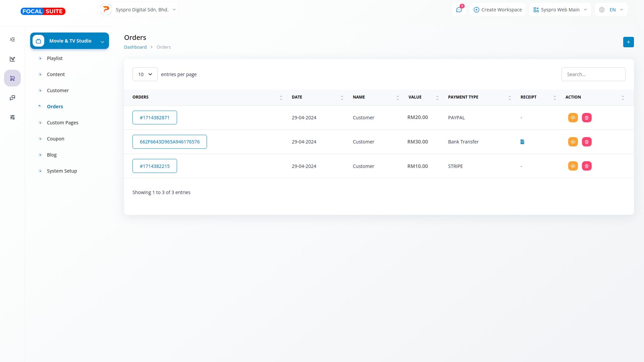Click the Search input field
This screenshot has width=644, height=362.
(593, 74)
